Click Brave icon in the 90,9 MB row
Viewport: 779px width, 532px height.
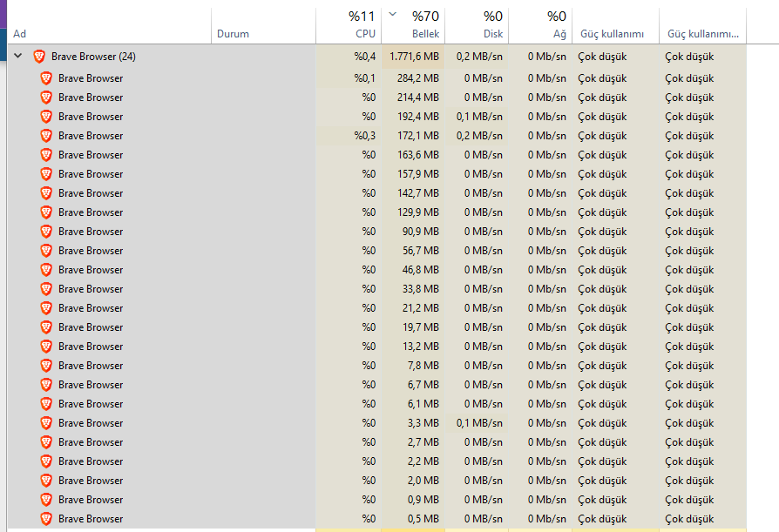click(x=46, y=232)
